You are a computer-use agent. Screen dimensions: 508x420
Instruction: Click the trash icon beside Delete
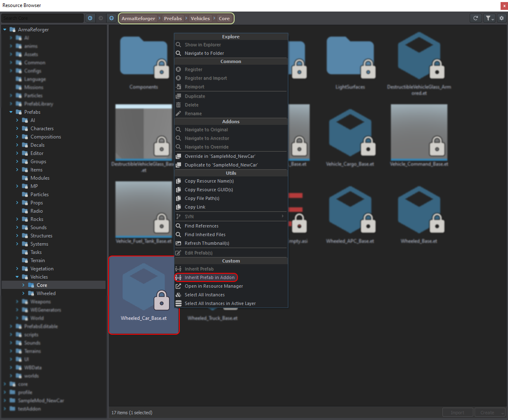click(179, 105)
